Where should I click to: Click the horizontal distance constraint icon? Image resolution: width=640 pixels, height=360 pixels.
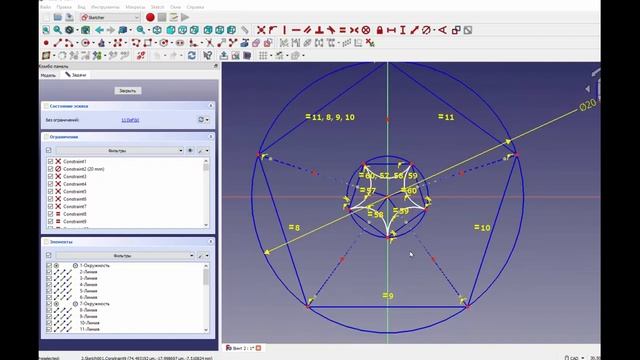pyautogui.click(x=391, y=30)
